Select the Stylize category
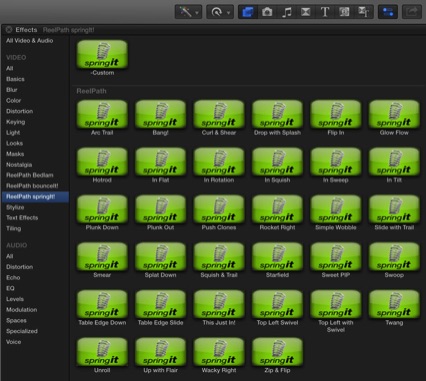The image size is (426, 381). point(15,207)
